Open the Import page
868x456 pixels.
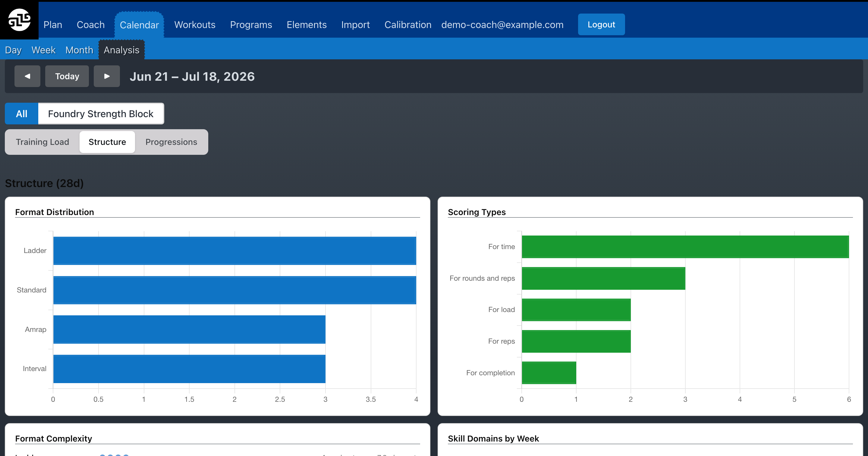click(x=356, y=25)
